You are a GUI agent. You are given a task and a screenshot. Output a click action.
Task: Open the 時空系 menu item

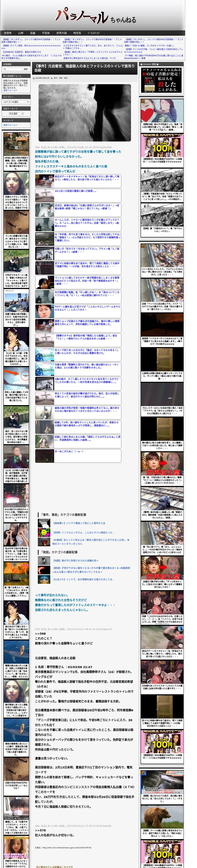point(77,33)
